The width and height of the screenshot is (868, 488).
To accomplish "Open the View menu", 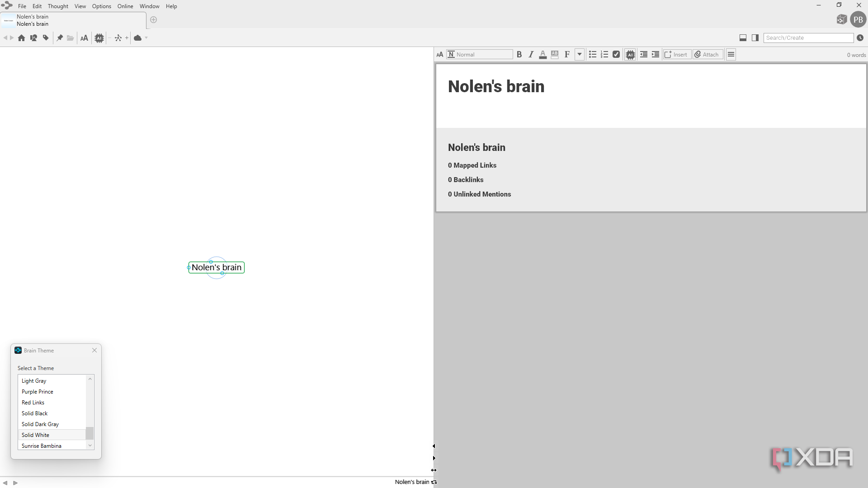I will click(x=80, y=6).
